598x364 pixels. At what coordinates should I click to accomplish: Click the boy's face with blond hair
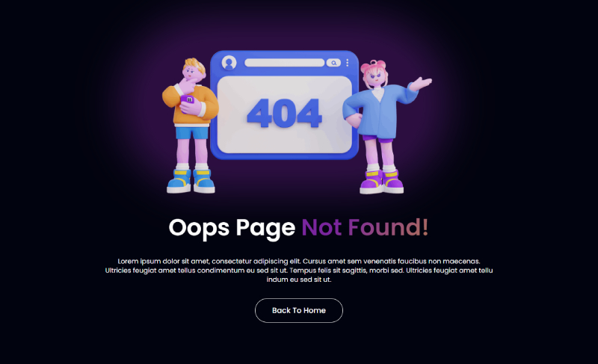(x=193, y=73)
